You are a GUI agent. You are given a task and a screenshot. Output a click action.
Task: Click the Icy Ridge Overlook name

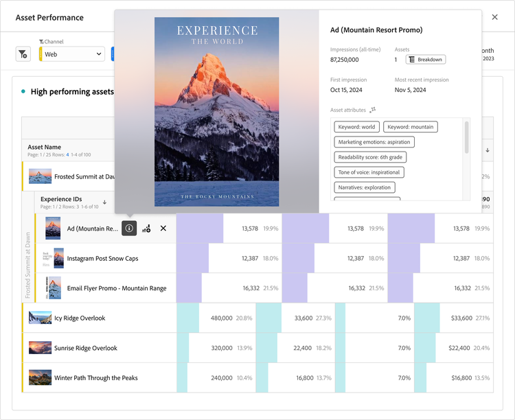point(80,318)
